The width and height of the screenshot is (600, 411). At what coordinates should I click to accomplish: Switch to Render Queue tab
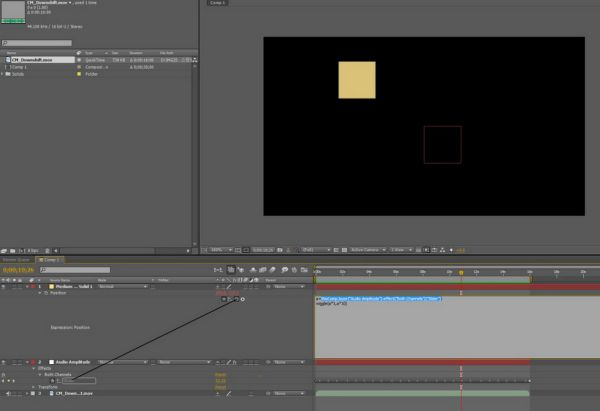tap(16, 260)
